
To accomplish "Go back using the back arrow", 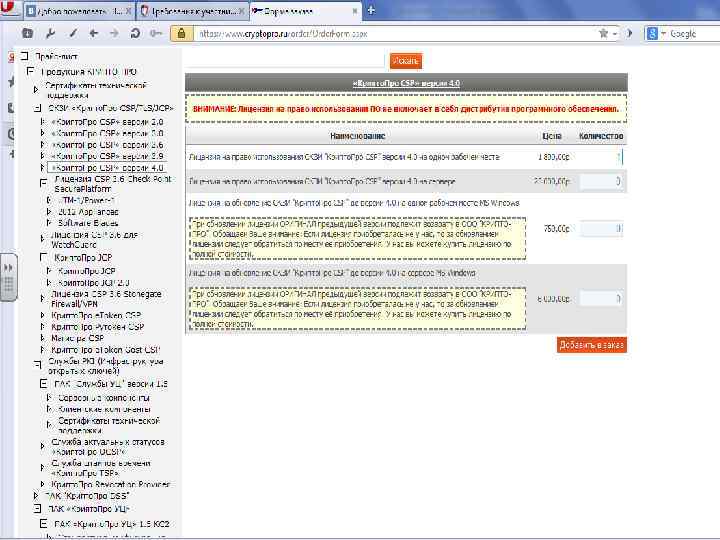I will coord(94,34).
